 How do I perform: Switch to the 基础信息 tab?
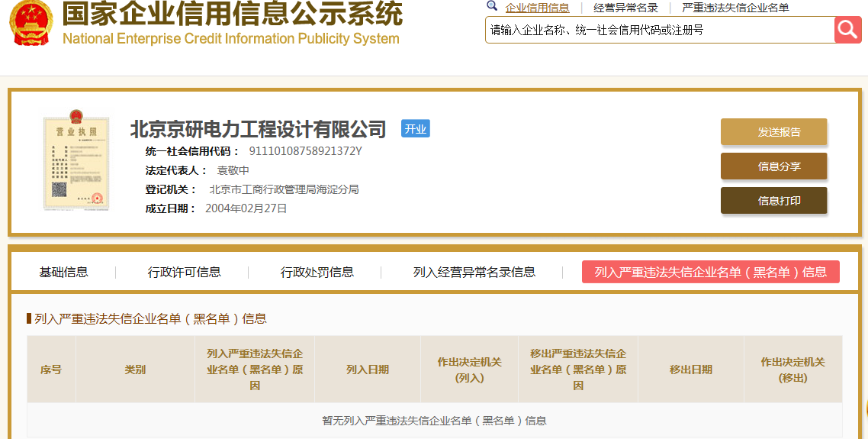(x=63, y=272)
